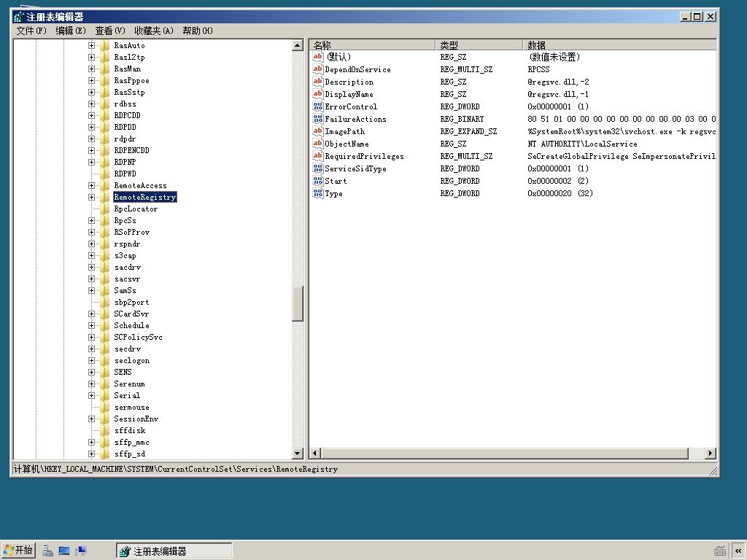Click the RDPWD folder icon
The image size is (747, 560).
point(105,174)
